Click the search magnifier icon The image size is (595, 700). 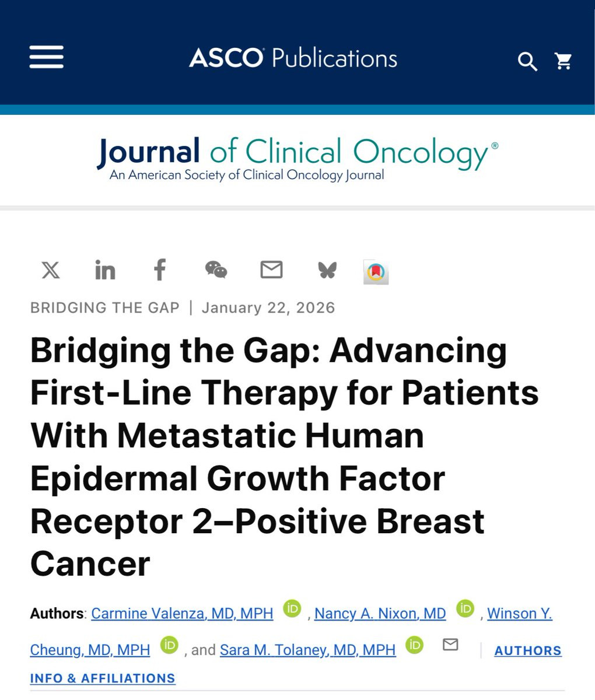tap(527, 61)
